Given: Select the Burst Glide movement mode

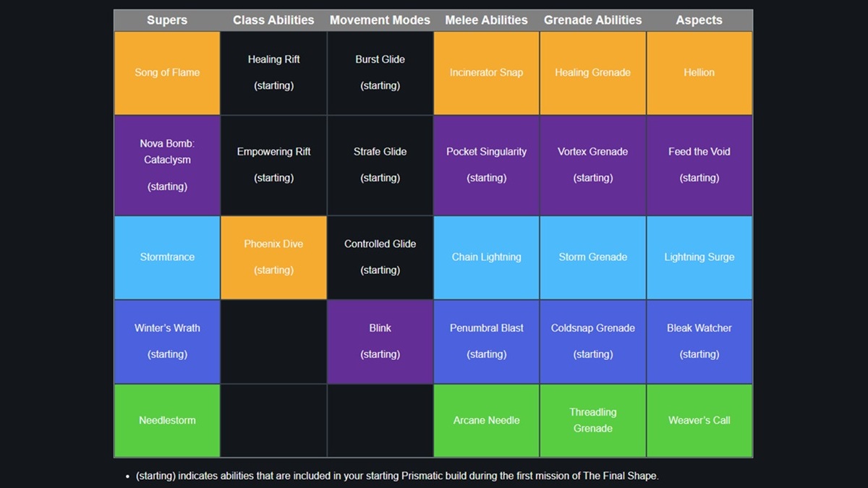Looking at the screenshot, I should click(380, 72).
